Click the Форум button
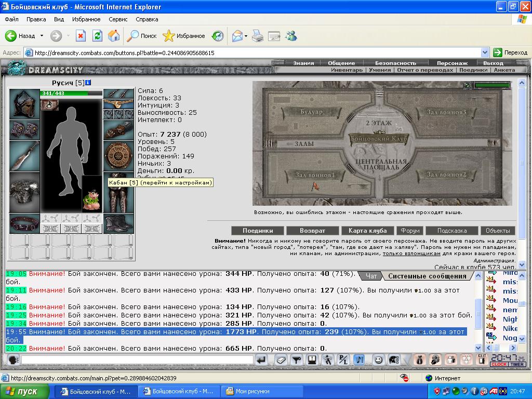Screen dimensions: 532x399 (x=410, y=231)
